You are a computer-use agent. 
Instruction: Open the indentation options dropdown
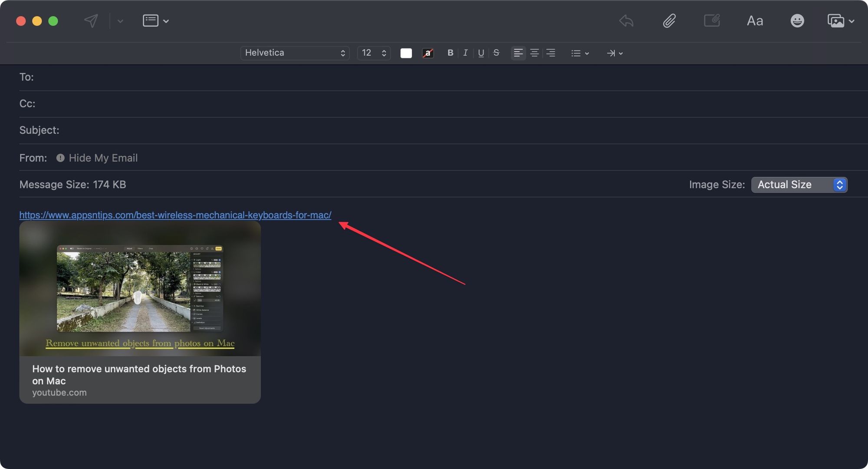pyautogui.click(x=615, y=53)
